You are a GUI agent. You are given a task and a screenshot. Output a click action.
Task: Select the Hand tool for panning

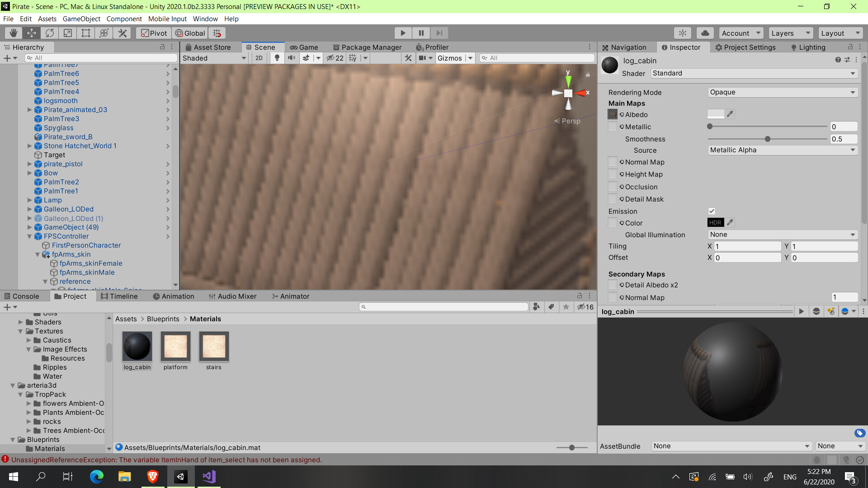[13, 33]
